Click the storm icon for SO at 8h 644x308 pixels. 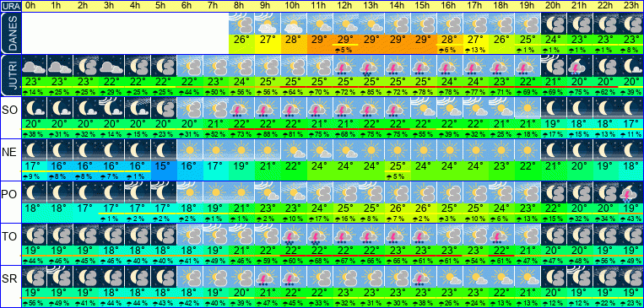pos(241,108)
